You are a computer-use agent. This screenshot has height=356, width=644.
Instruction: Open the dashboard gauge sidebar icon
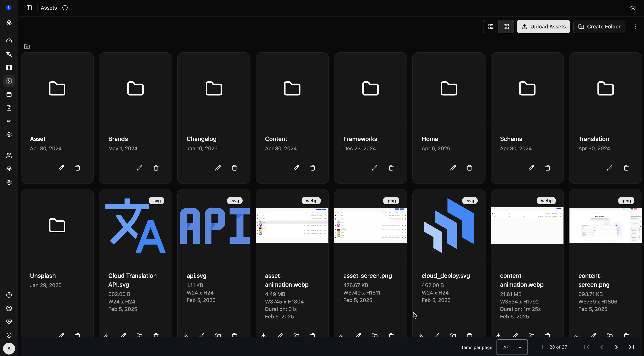[x=9, y=41]
